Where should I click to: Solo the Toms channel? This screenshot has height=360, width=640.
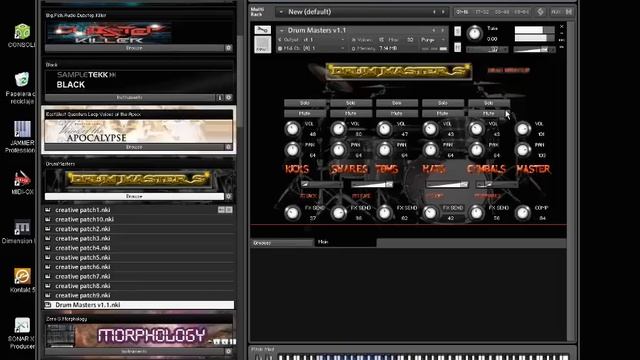tap(397, 103)
